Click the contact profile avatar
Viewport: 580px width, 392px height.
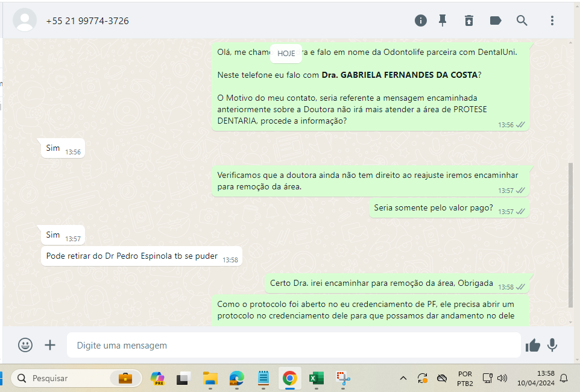(x=25, y=20)
